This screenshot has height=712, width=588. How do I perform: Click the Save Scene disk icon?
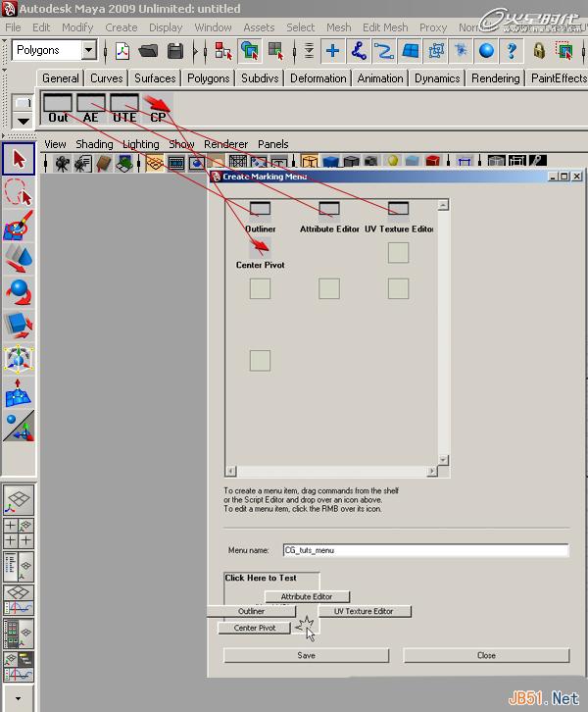pos(175,51)
